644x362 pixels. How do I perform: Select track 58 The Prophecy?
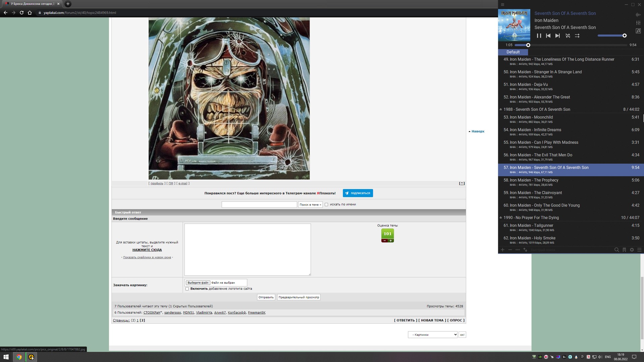[570, 182]
